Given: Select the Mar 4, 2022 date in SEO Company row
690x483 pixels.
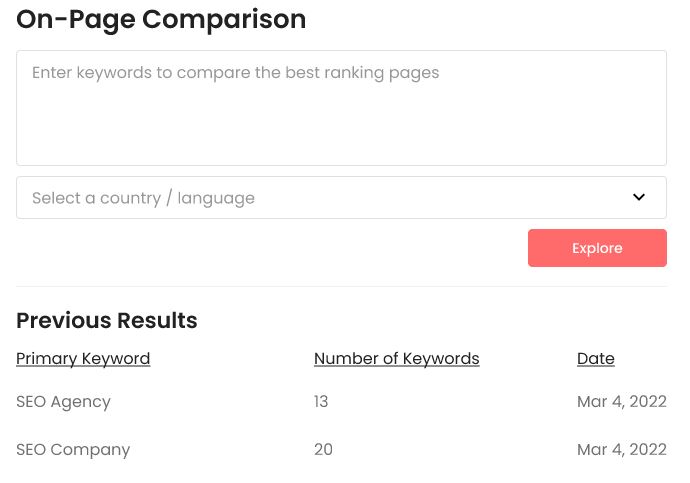Looking at the screenshot, I should coord(621,449).
